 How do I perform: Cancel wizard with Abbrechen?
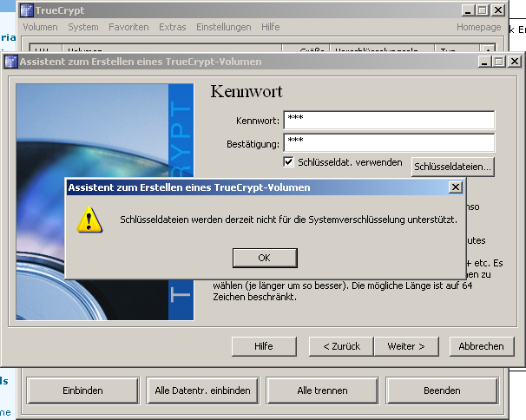pos(482,346)
